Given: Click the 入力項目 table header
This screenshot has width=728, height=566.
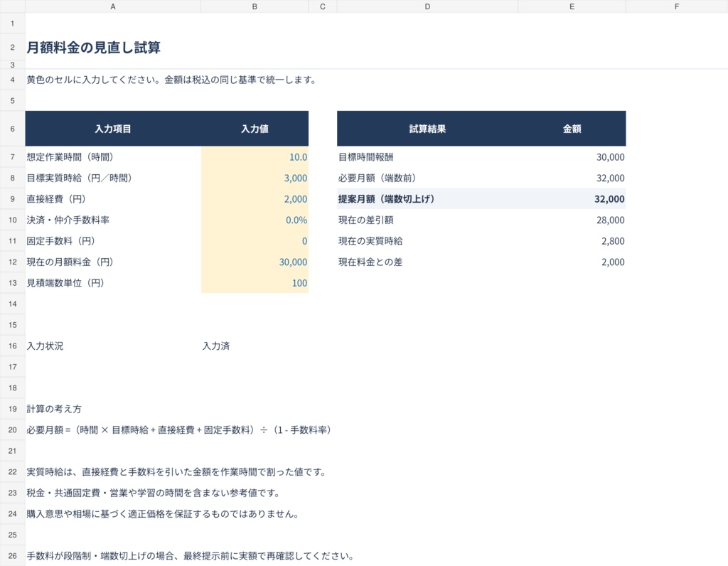Looking at the screenshot, I should point(113,129).
